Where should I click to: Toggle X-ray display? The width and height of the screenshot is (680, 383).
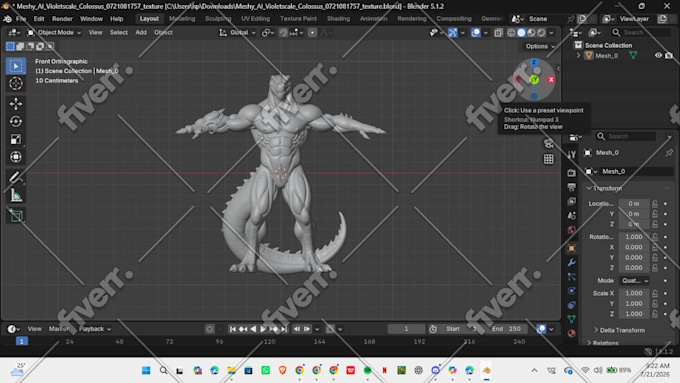[498, 33]
